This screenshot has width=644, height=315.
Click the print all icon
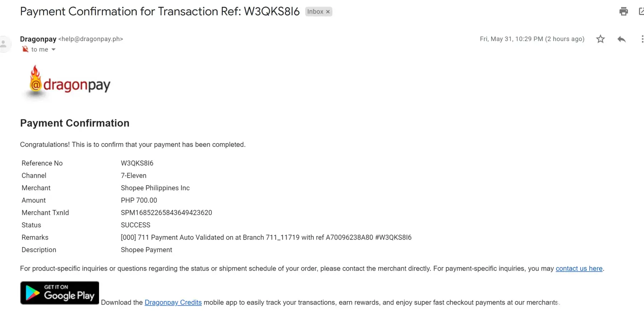point(624,11)
